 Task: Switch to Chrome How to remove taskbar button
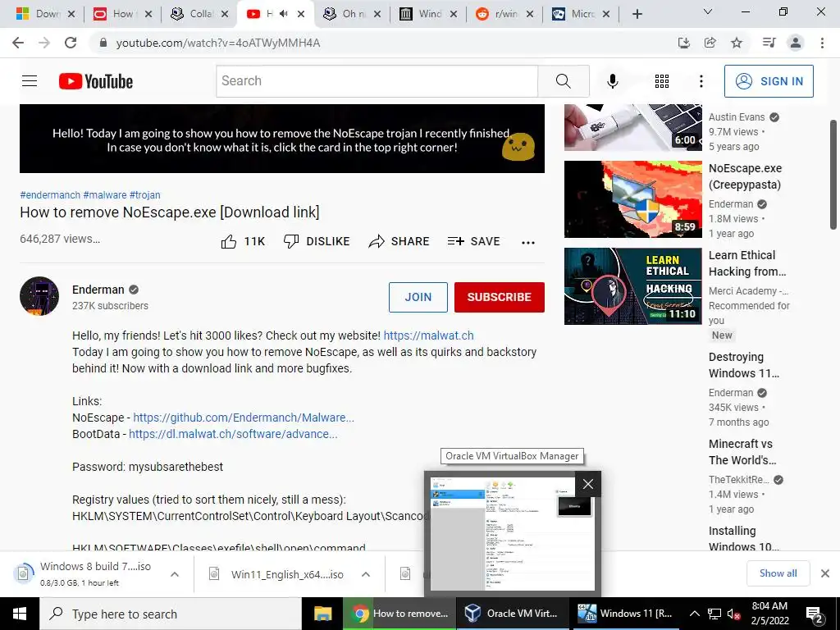[x=399, y=614]
